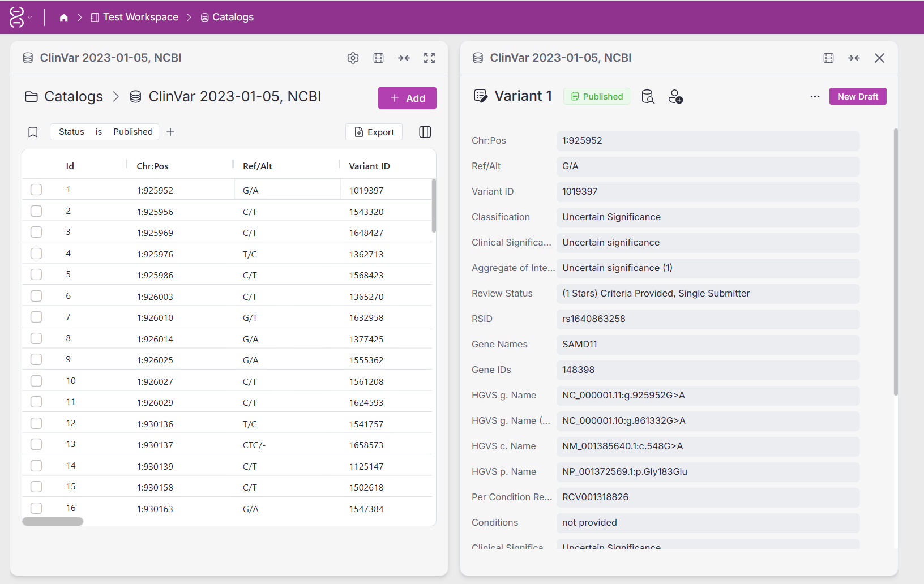This screenshot has width=924, height=584.
Task: Click Classification field Uncertain Significance
Action: 708,217
